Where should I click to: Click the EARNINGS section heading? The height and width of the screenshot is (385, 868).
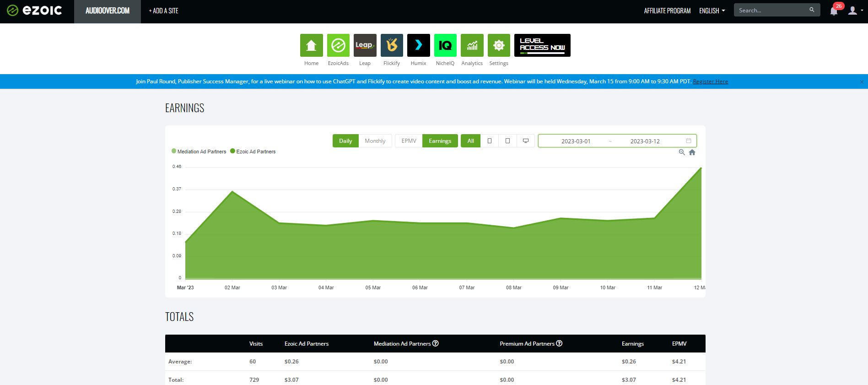tap(185, 108)
